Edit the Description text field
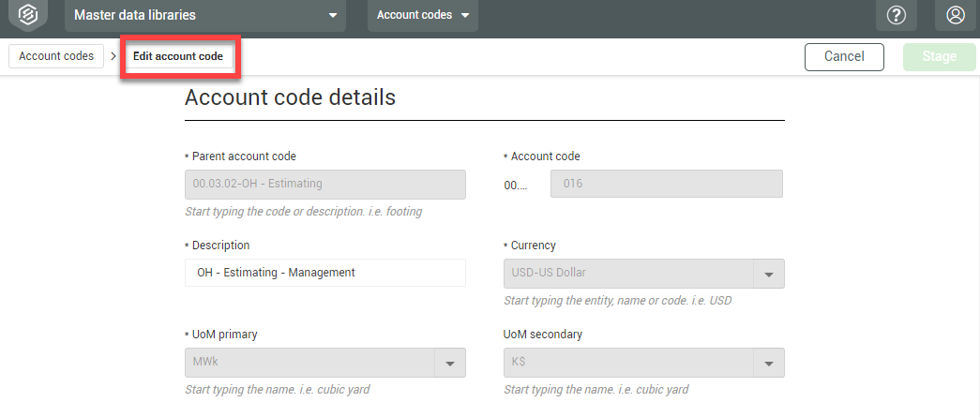Image resolution: width=980 pixels, height=417 pixels. pos(325,273)
